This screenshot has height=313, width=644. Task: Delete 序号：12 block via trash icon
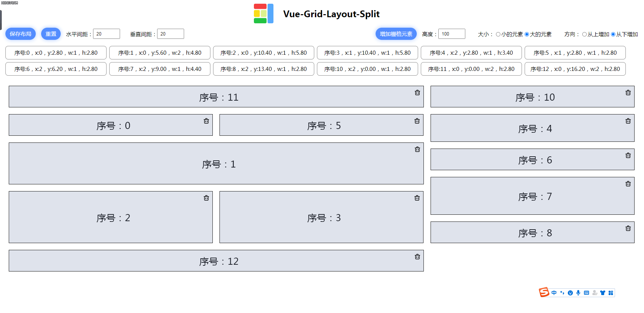[417, 257]
